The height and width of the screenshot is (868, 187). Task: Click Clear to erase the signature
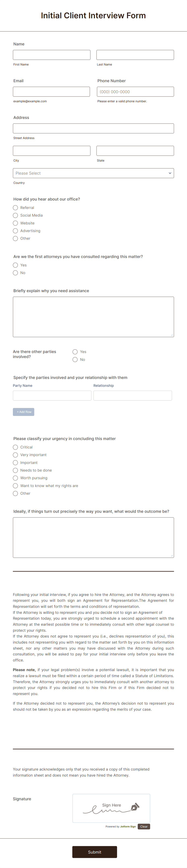click(144, 826)
